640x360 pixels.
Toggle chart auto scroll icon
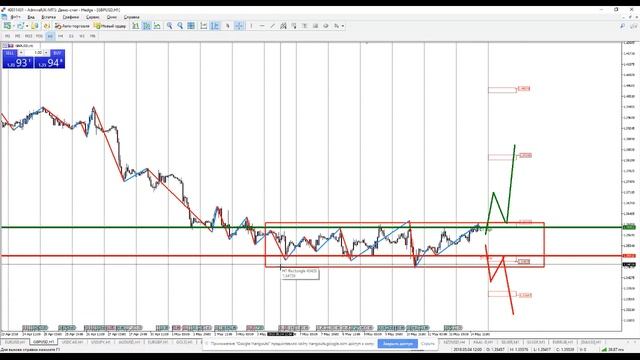point(204,26)
